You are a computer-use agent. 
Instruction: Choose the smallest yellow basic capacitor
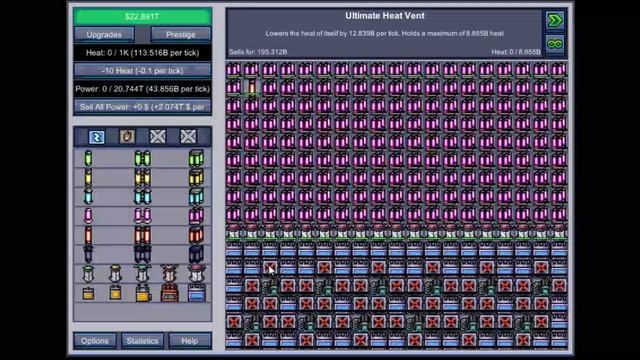tap(88, 293)
